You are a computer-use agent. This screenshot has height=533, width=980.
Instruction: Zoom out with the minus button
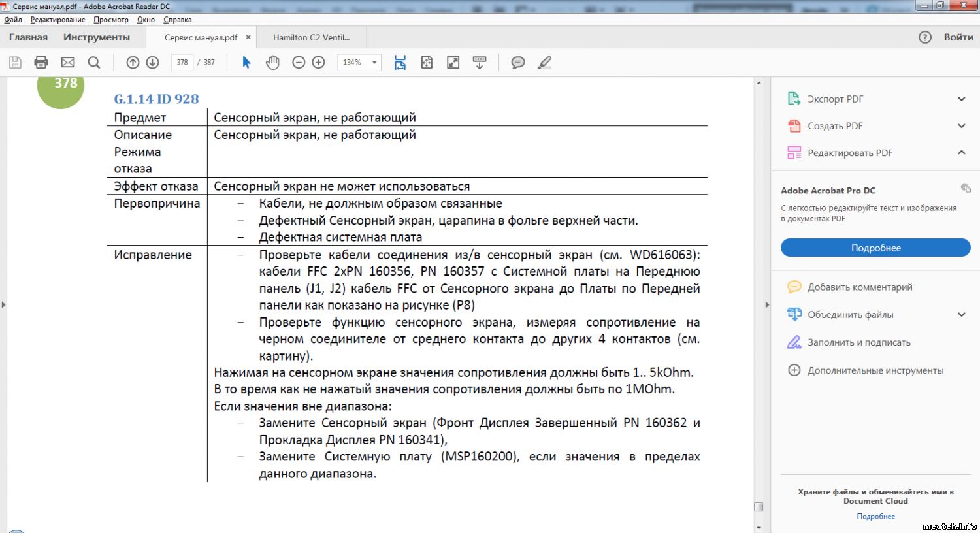point(299,63)
